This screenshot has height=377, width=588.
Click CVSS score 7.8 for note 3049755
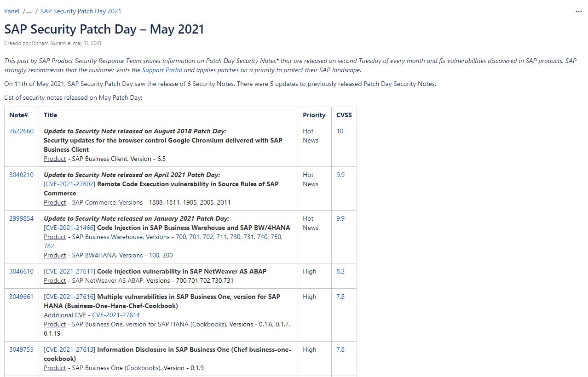[340, 349]
